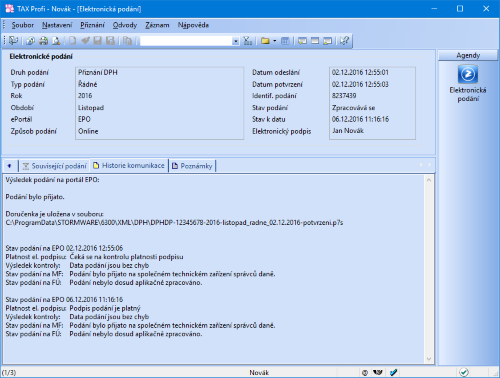The image size is (500, 378).
Task: Click the potvrzeni.p7s file path line
Action: tap(174, 223)
